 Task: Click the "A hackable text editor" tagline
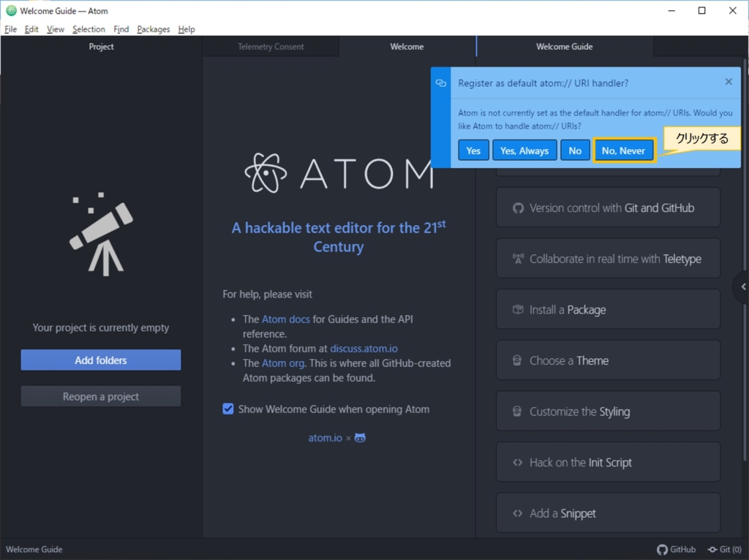339,237
